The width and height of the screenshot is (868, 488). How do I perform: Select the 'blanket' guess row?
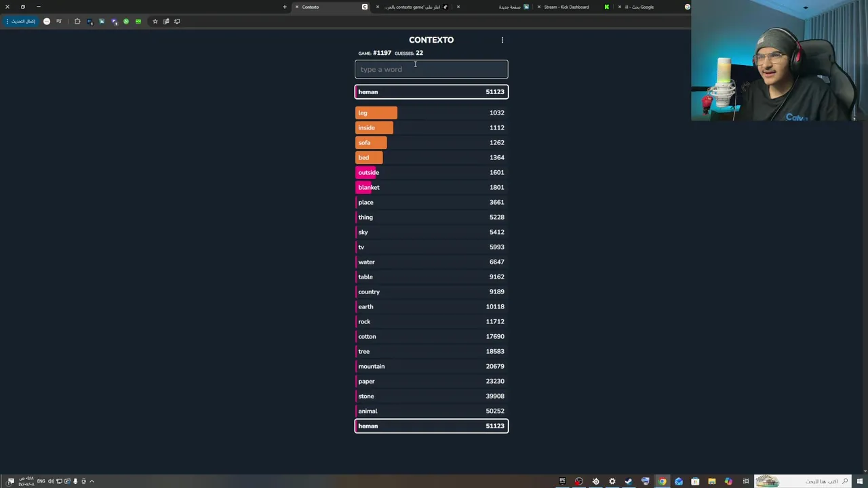431,187
